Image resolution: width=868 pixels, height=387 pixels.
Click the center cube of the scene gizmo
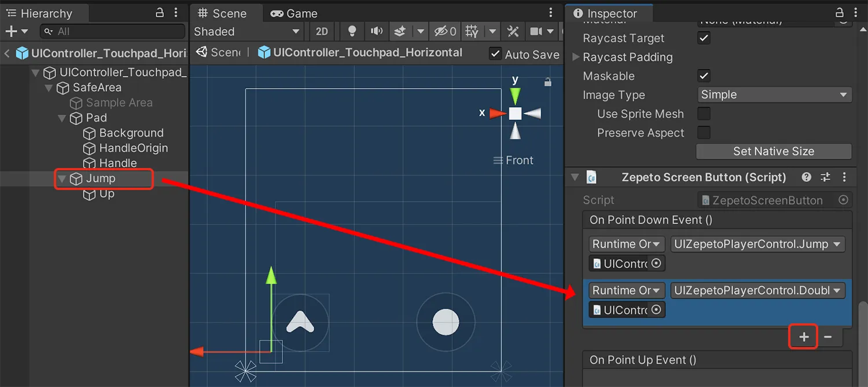click(x=515, y=114)
